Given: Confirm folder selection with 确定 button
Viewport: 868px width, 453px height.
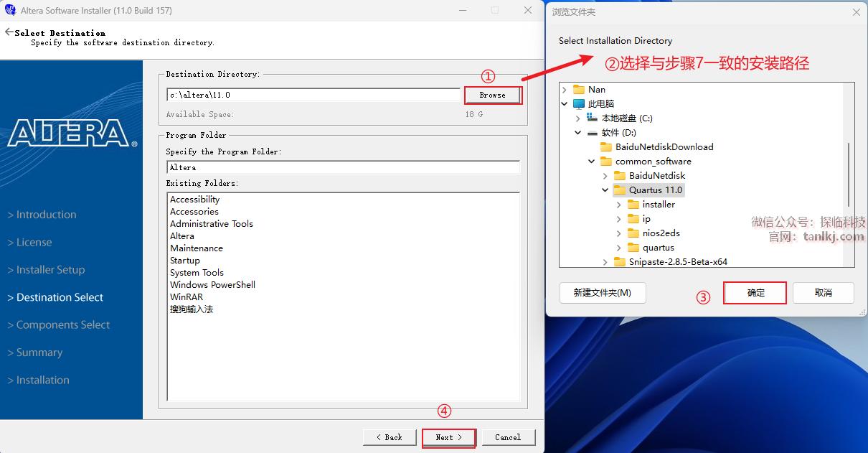Looking at the screenshot, I should tap(755, 293).
